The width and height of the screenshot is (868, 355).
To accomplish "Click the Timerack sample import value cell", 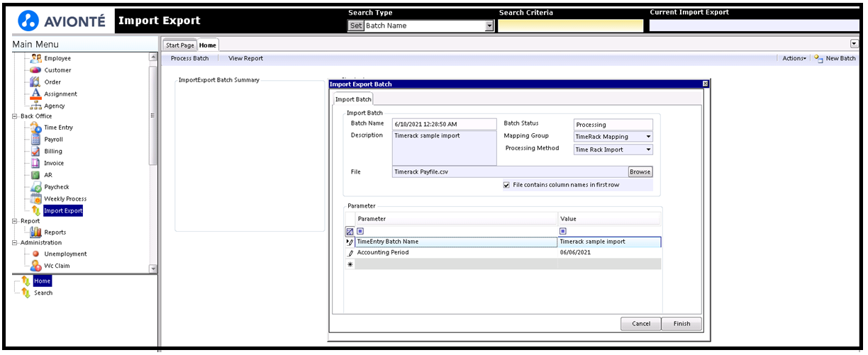I will pos(610,242).
